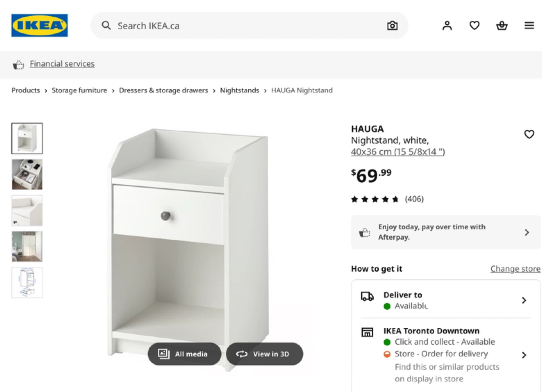The width and height of the screenshot is (542, 392).
Task: Open the Financial services link
Action: click(62, 64)
